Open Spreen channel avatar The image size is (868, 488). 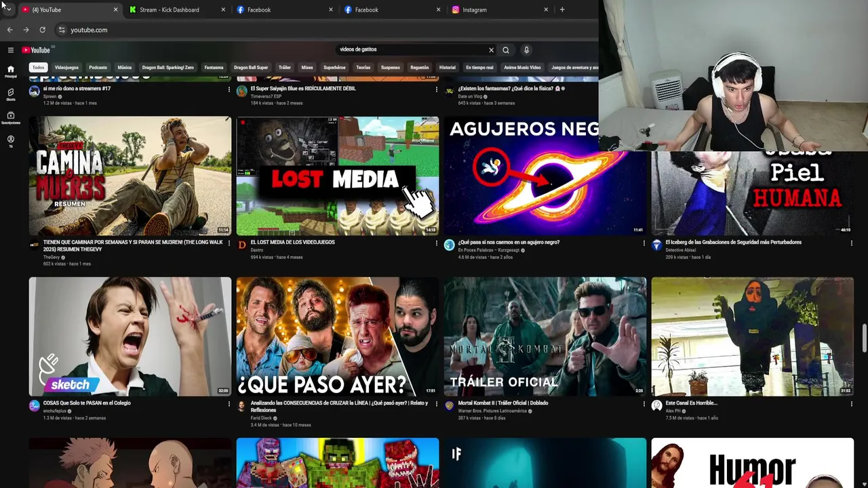tap(34, 91)
